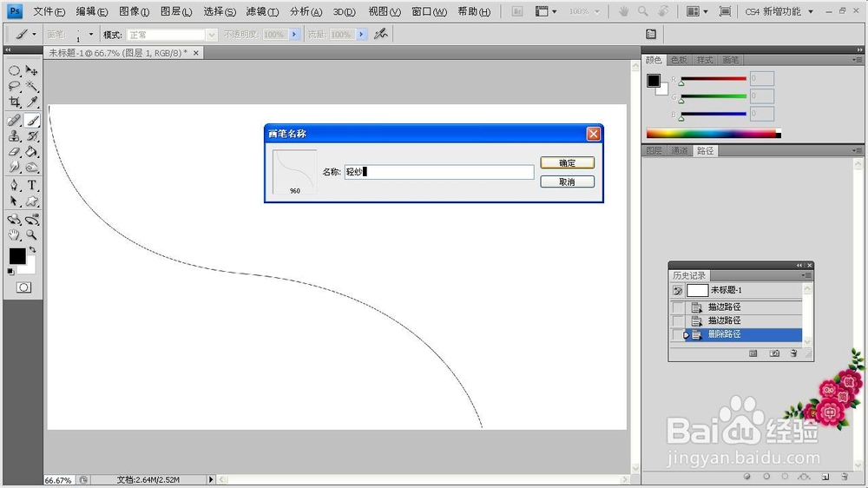The image size is (868, 488).
Task: Select the Type tool
Action: [x=31, y=185]
